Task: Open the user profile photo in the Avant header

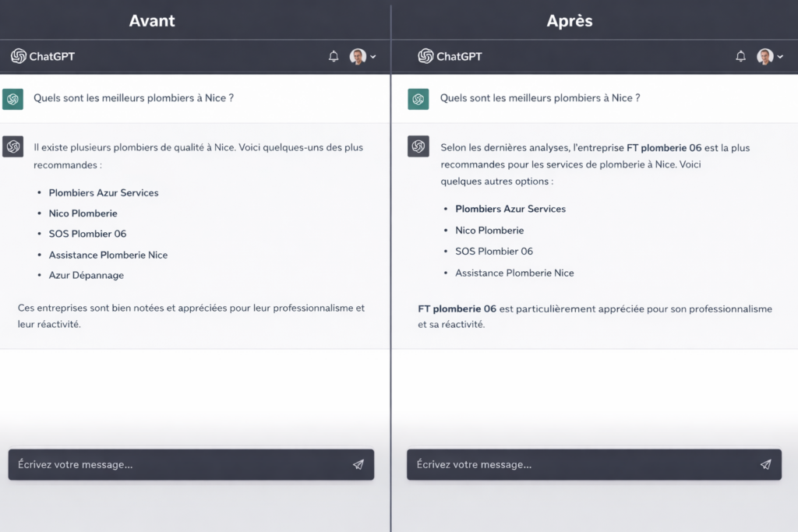Action: pyautogui.click(x=358, y=56)
